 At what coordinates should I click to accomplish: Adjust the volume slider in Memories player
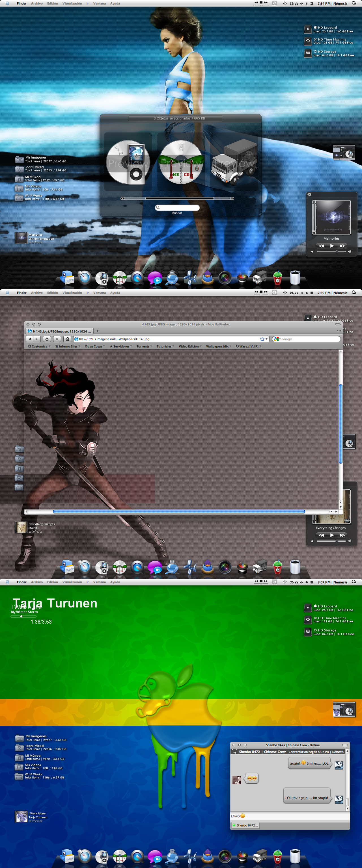click(x=331, y=252)
